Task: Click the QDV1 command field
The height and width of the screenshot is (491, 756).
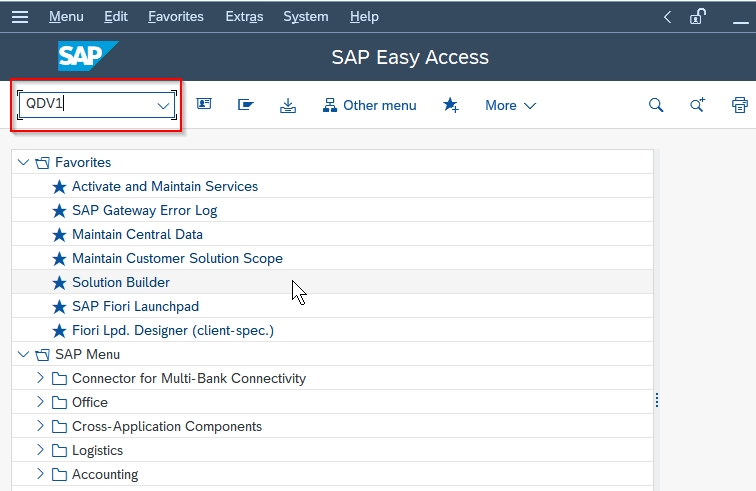Action: click(90, 104)
